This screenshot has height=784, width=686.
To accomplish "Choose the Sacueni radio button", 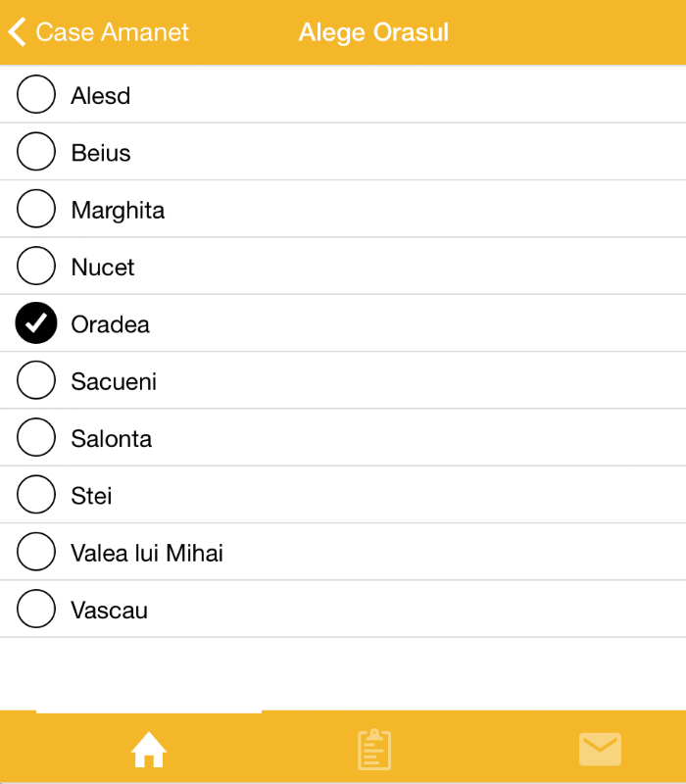I will pyautogui.click(x=36, y=381).
